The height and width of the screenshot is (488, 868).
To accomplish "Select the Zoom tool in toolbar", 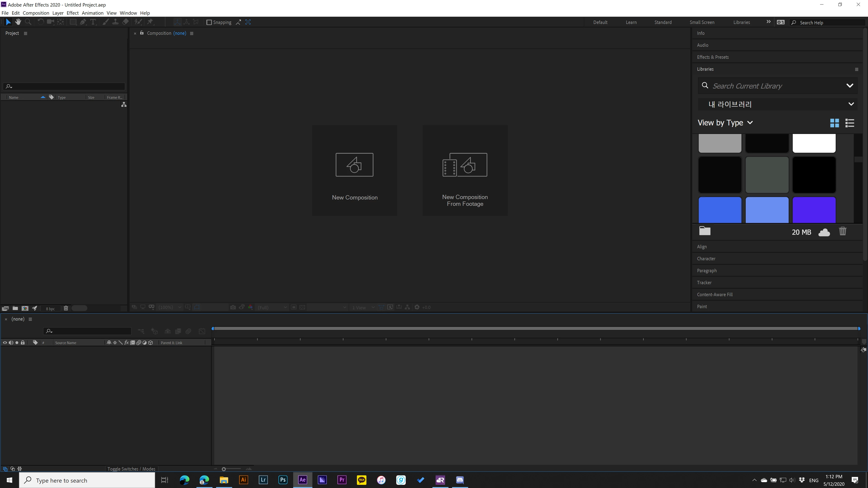I will click(28, 22).
